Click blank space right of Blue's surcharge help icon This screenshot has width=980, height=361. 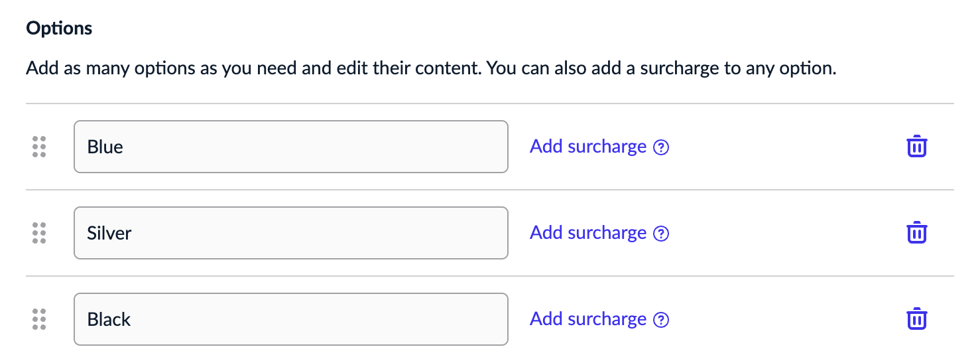(x=782, y=147)
